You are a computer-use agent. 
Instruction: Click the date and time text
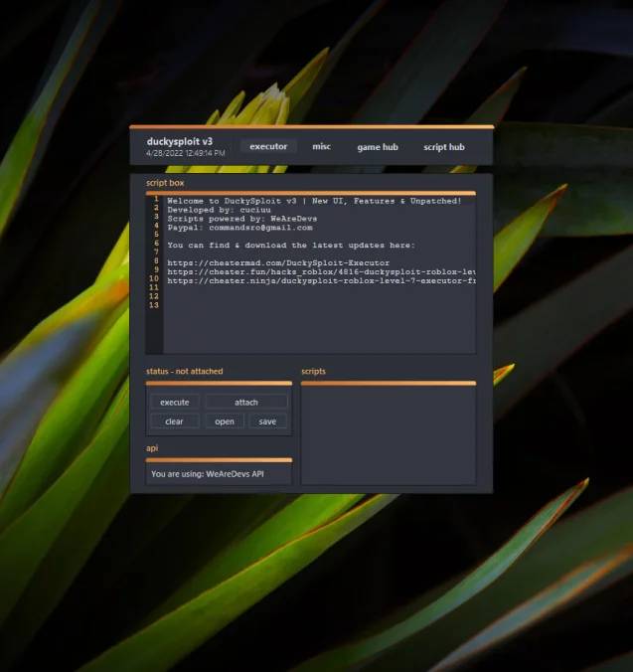[186, 153]
